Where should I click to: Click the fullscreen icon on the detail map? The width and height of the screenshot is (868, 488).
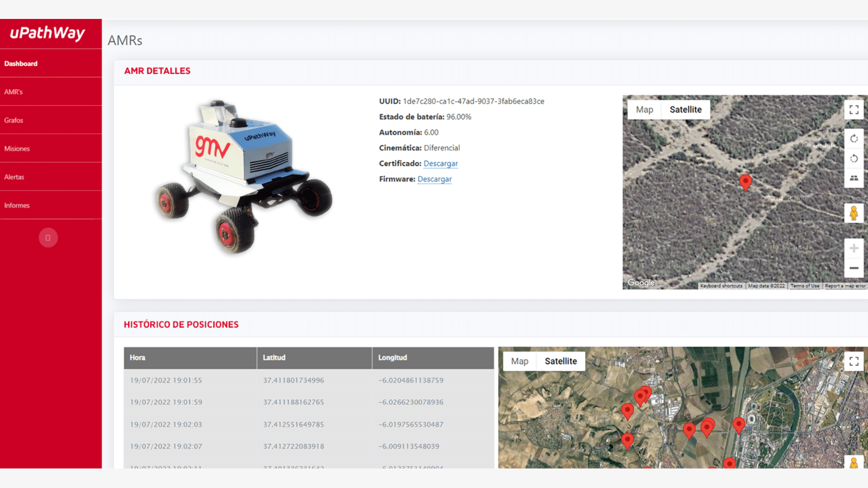coord(854,109)
